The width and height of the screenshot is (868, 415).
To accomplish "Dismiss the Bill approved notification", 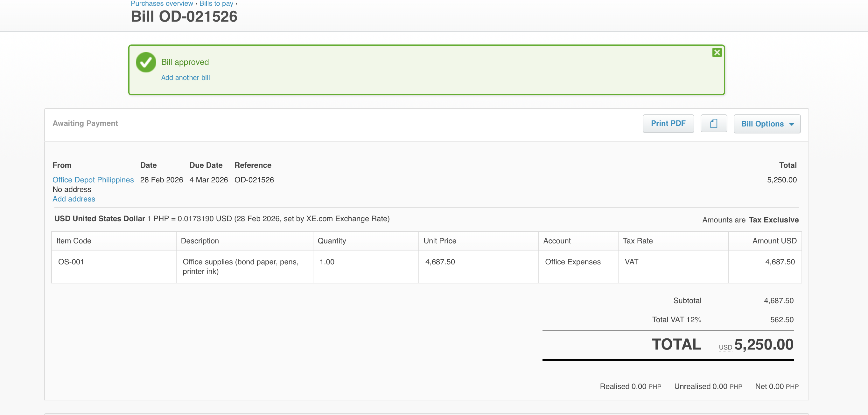I will tap(717, 52).
